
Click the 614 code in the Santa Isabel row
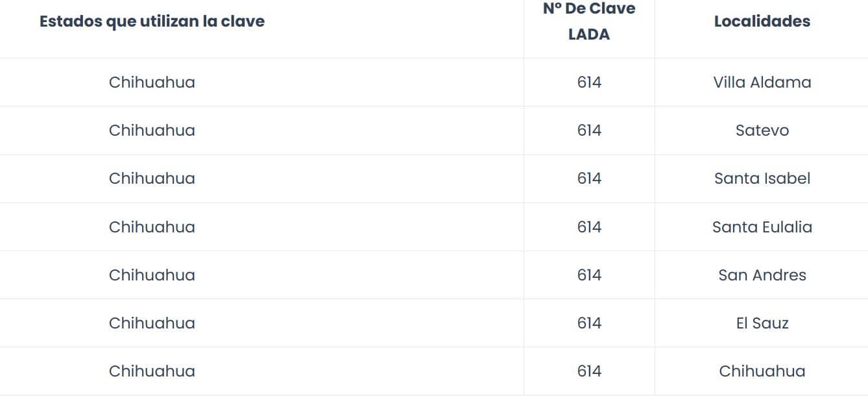coord(589,179)
